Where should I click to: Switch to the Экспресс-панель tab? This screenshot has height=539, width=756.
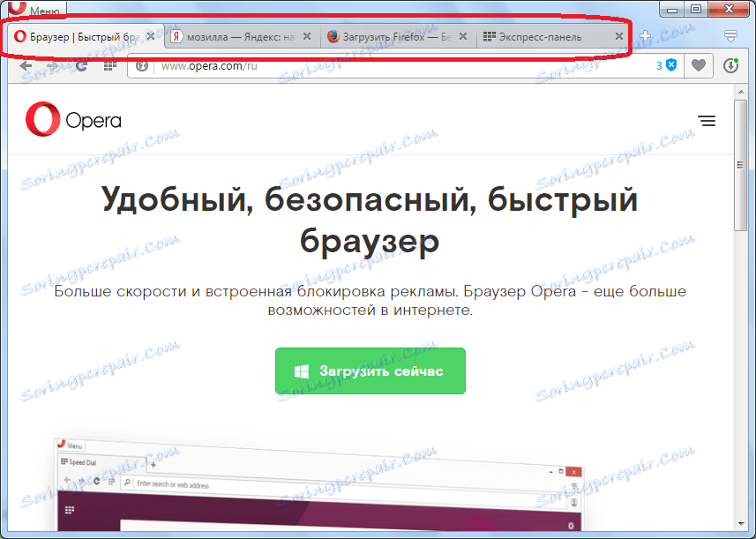point(555,37)
